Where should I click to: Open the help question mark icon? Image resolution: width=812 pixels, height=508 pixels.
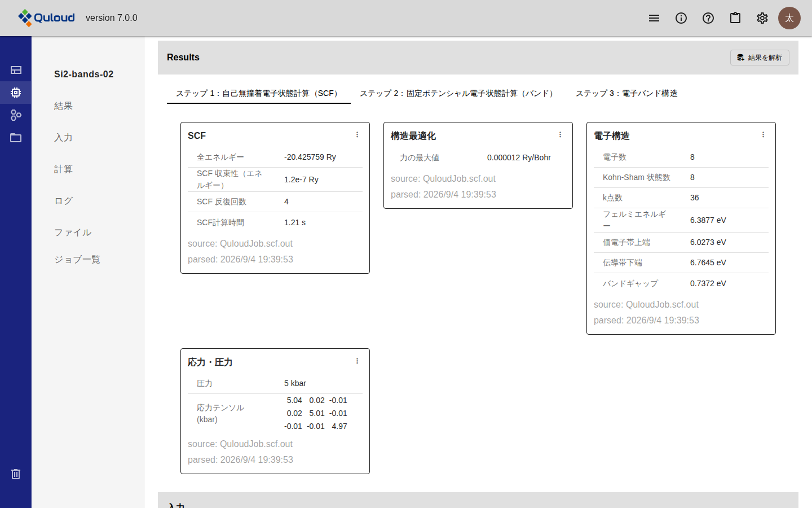(708, 18)
